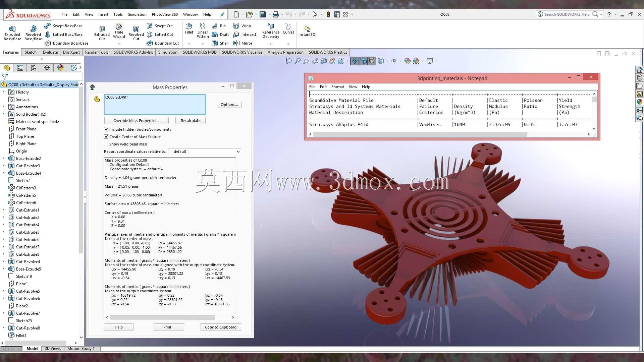
Task: Select the QC08.SLDPRT selection box
Action: click(x=155, y=105)
